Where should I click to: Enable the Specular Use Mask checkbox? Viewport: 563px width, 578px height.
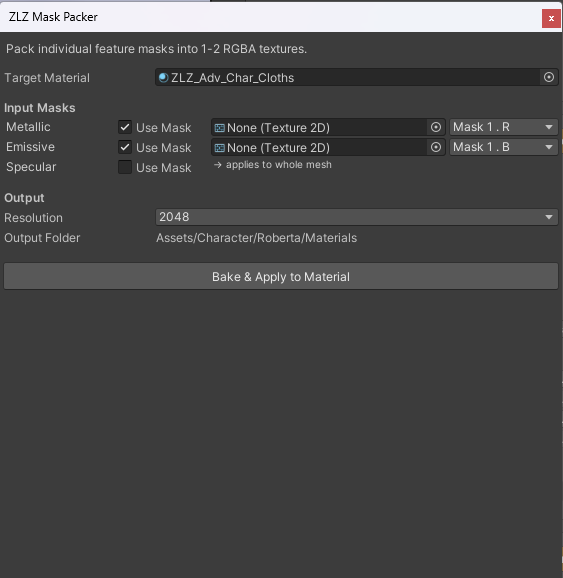point(125,167)
